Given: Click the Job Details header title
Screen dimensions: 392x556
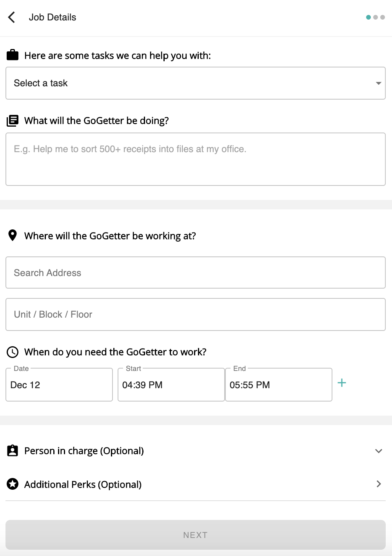Looking at the screenshot, I should (53, 17).
